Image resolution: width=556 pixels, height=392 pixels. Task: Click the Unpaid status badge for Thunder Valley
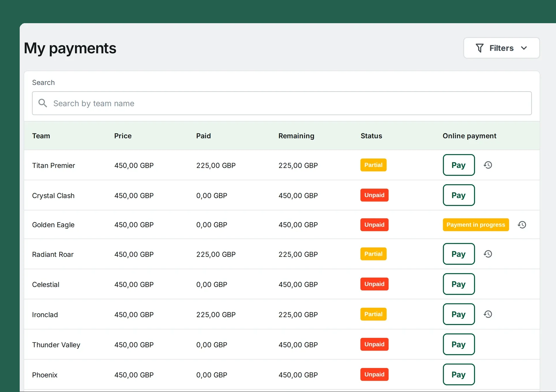(x=374, y=344)
